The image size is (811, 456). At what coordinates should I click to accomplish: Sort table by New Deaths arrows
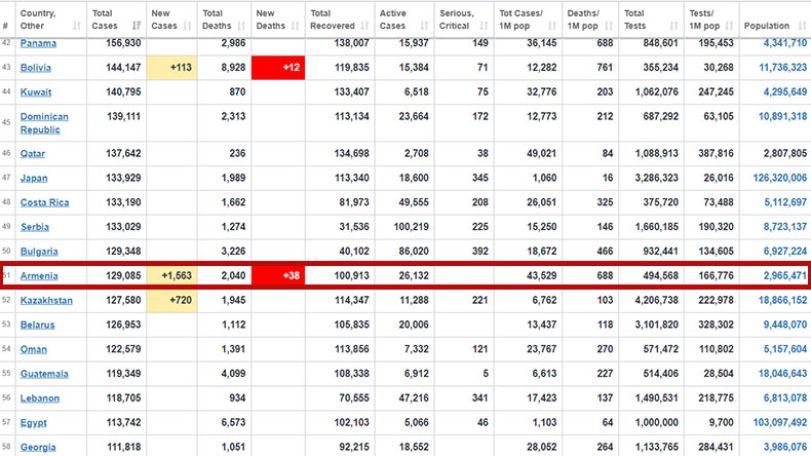point(295,26)
